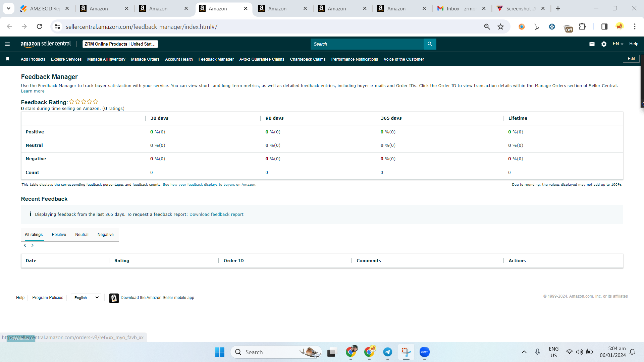Open the messages envelope icon
This screenshot has height=362, width=644.
pyautogui.click(x=592, y=44)
